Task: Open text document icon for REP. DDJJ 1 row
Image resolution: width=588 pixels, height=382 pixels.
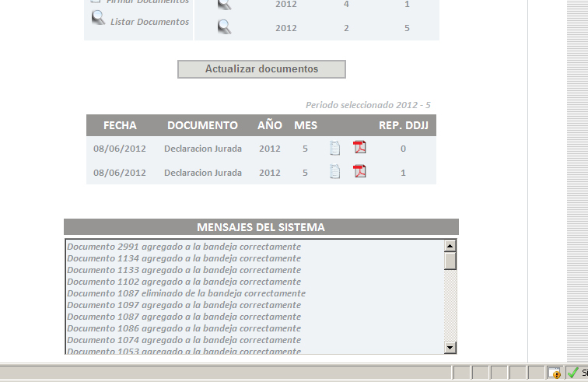Action: 335,172
